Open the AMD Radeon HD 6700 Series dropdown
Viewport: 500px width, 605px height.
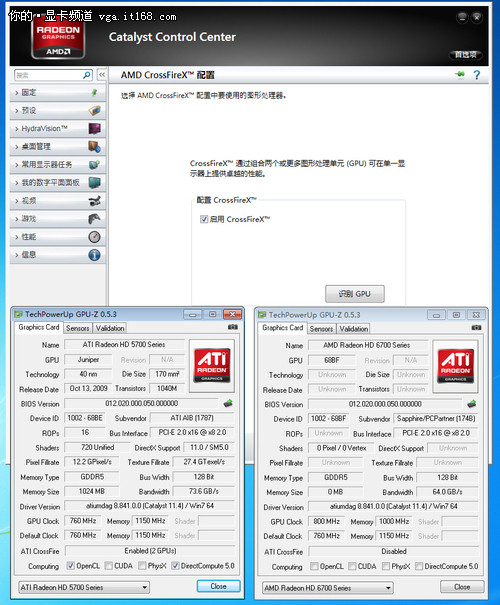click(328, 588)
